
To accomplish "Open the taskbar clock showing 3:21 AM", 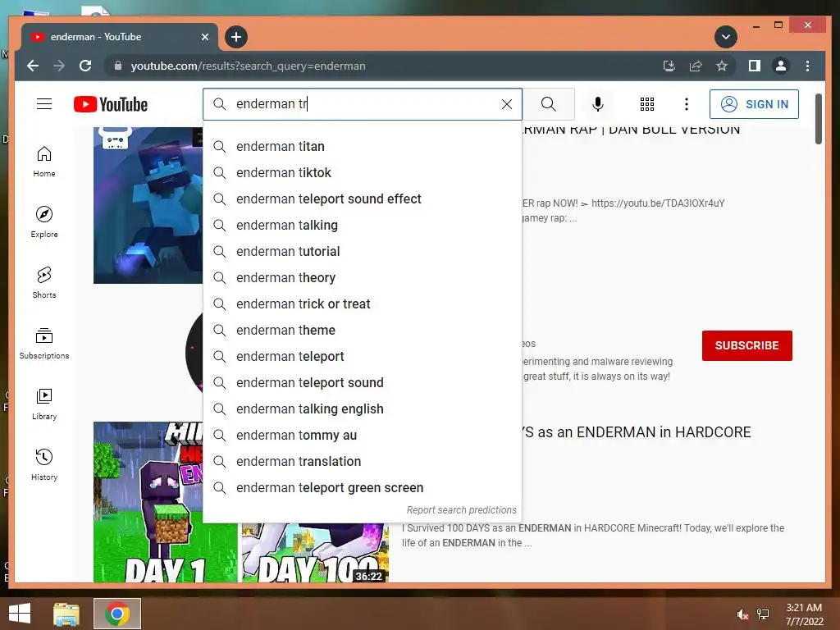I will coord(804,614).
